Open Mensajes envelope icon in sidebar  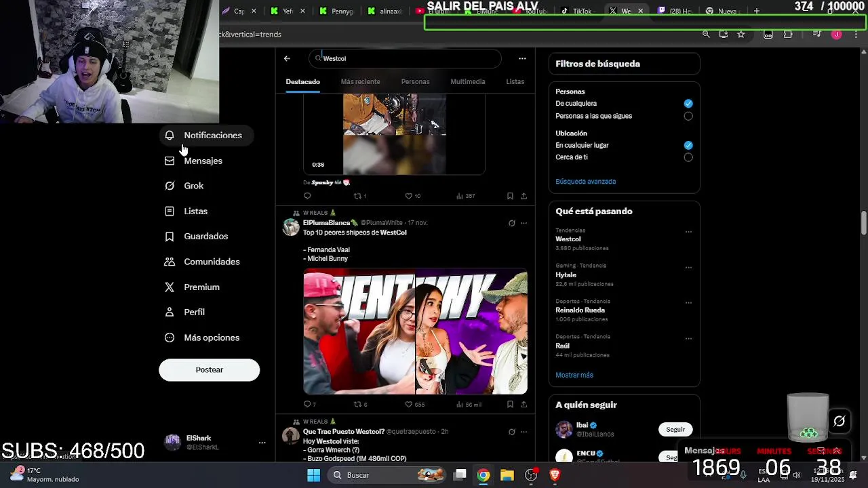coord(170,161)
